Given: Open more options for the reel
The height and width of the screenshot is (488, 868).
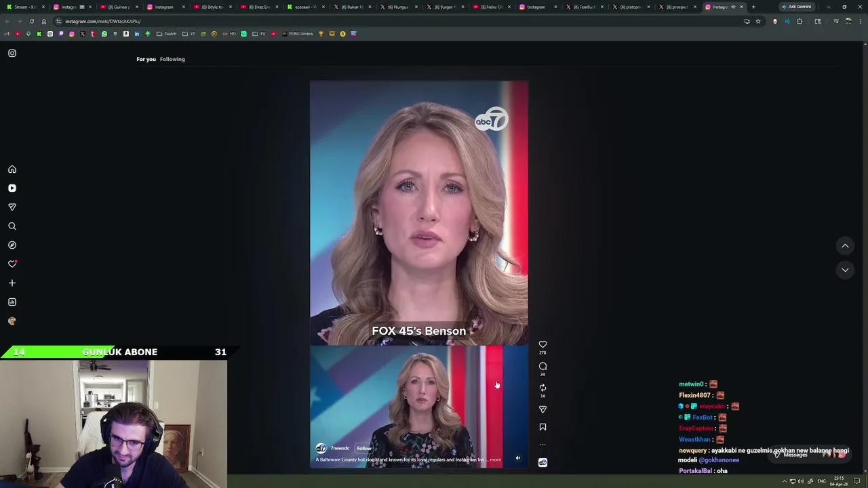Looking at the screenshot, I should click(x=542, y=445).
